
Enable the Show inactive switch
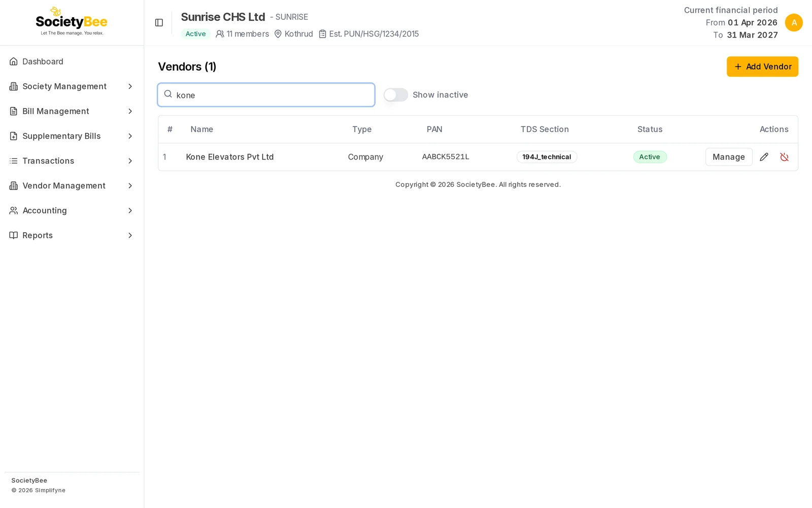coord(396,95)
